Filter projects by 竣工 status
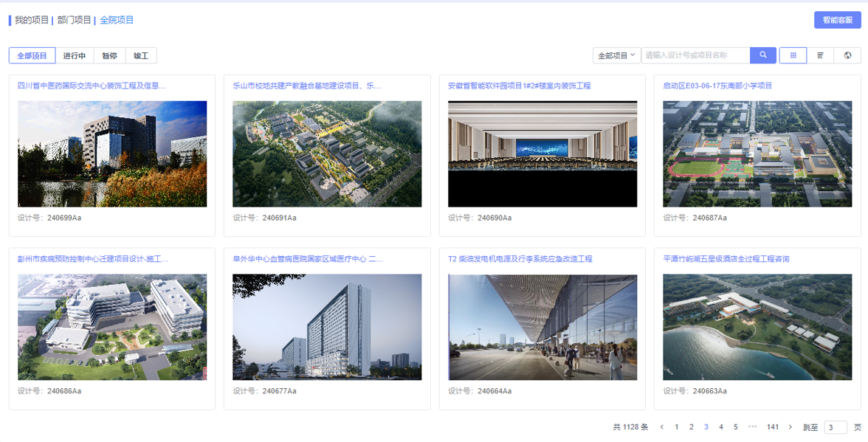 click(140, 56)
